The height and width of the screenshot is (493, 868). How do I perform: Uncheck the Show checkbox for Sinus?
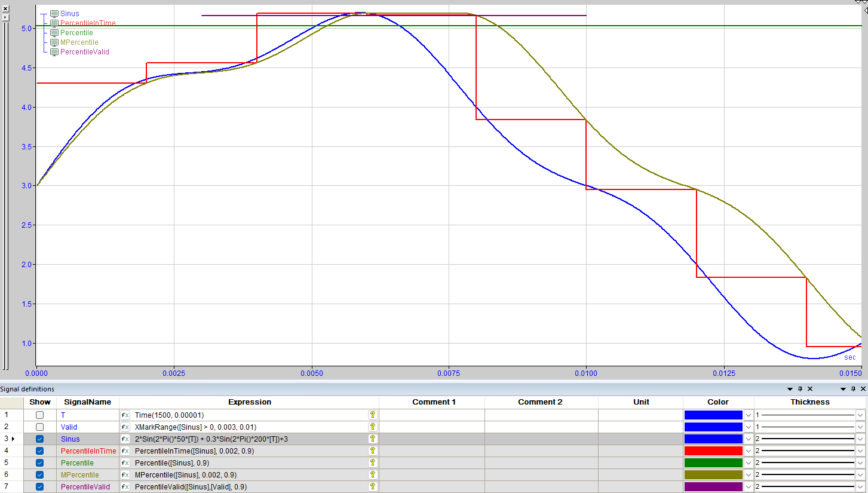(39, 439)
